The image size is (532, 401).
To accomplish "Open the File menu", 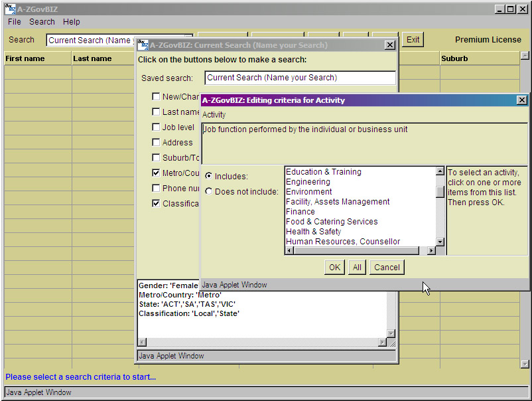I will tap(14, 22).
